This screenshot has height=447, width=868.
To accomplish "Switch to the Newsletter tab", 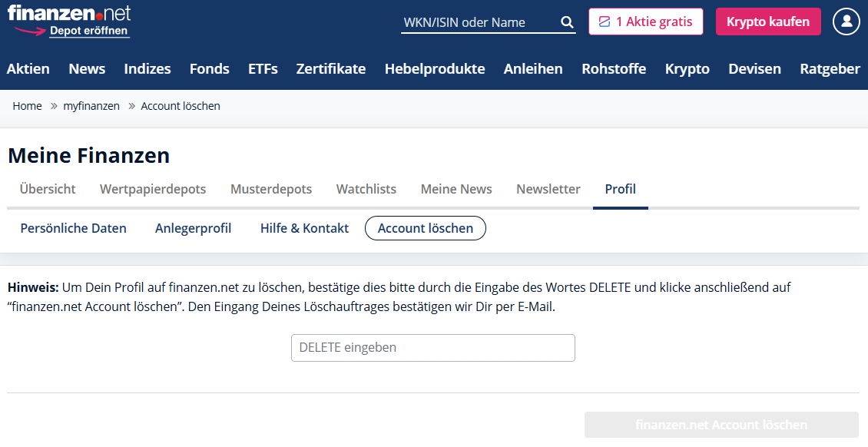I will (x=548, y=189).
